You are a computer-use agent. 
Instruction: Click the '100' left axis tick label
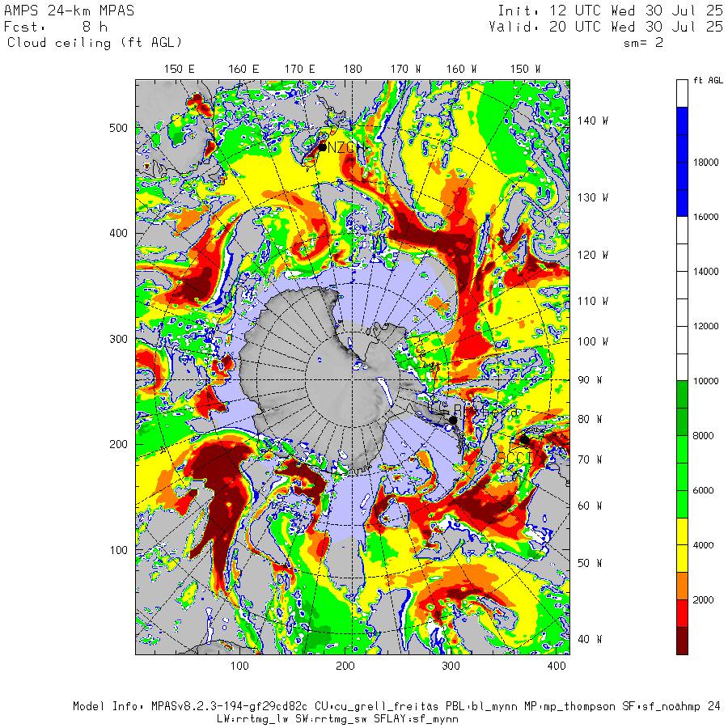click(118, 550)
